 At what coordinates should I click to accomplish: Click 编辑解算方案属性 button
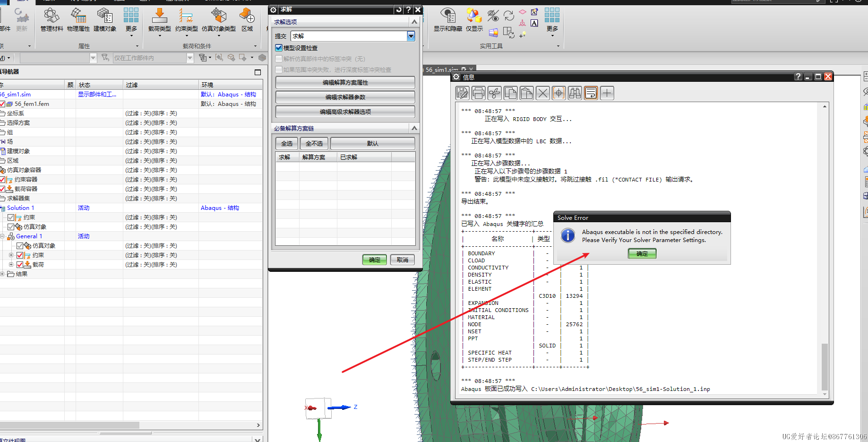[x=345, y=83]
